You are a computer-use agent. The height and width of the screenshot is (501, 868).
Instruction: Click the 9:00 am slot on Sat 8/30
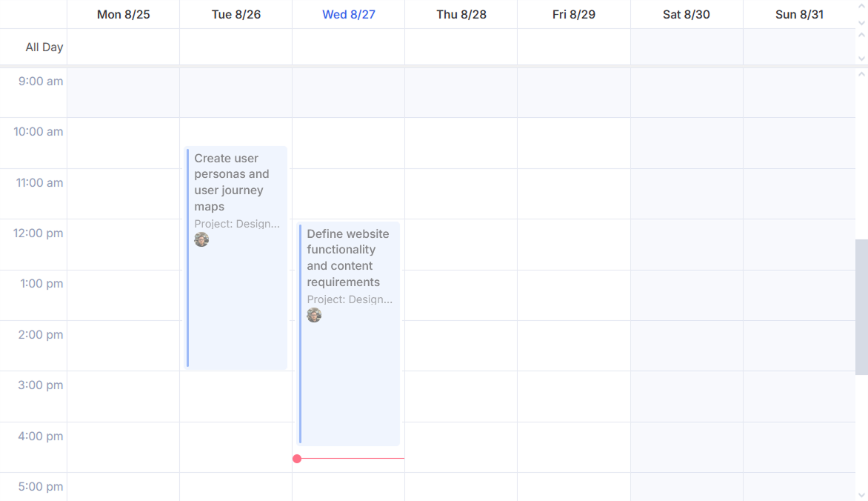coord(687,93)
